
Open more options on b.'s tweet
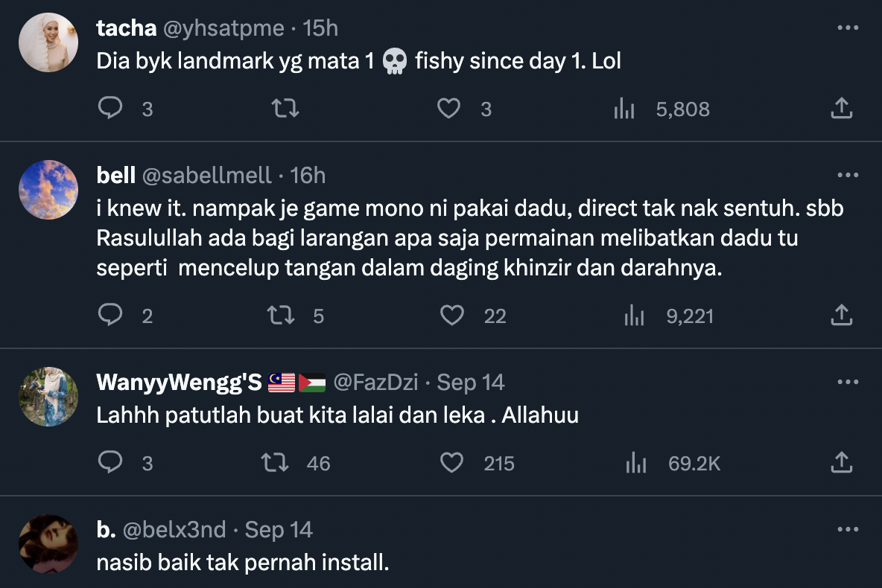pyautogui.click(x=848, y=530)
